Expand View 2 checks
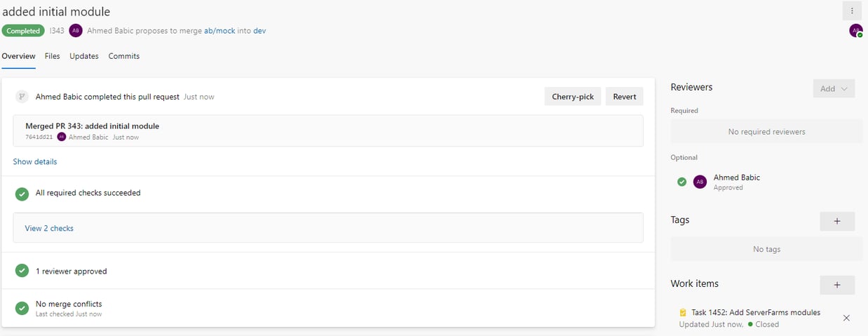Image resolution: width=868 pixels, height=336 pixels. 49,228
